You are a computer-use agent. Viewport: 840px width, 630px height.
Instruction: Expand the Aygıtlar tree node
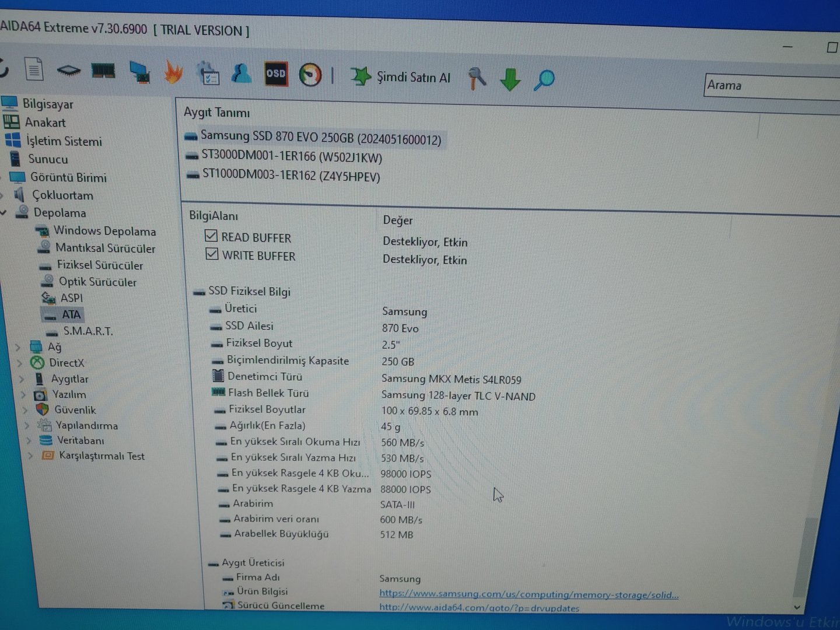tap(22, 379)
